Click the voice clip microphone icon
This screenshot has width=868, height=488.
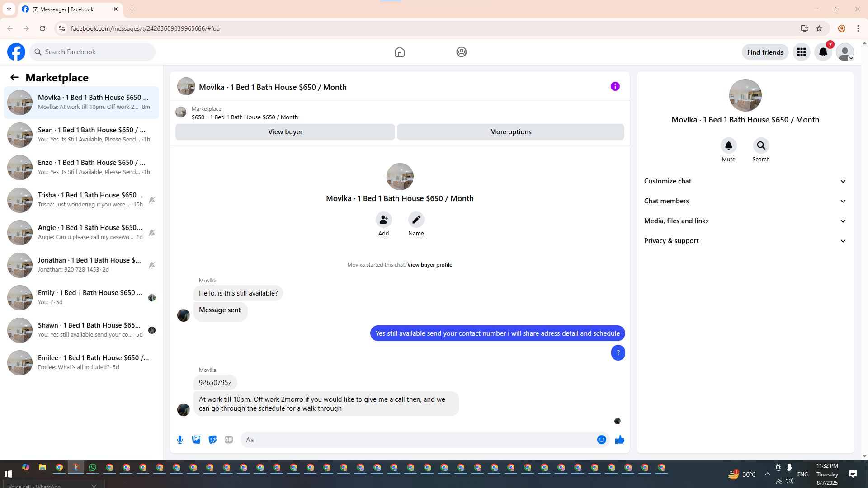[180, 440]
